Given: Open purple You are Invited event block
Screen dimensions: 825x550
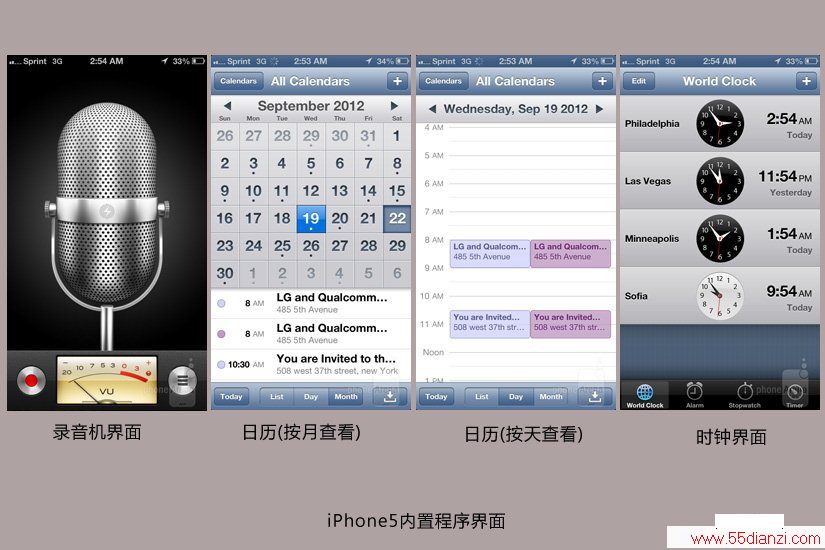Looking at the screenshot, I should [x=570, y=324].
